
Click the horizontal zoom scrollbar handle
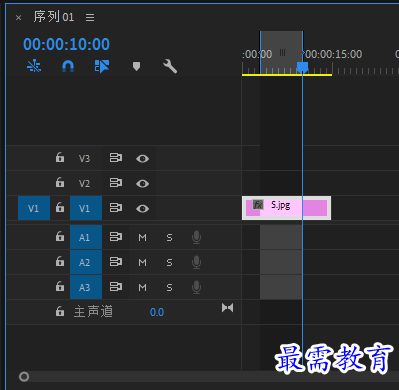click(24, 377)
